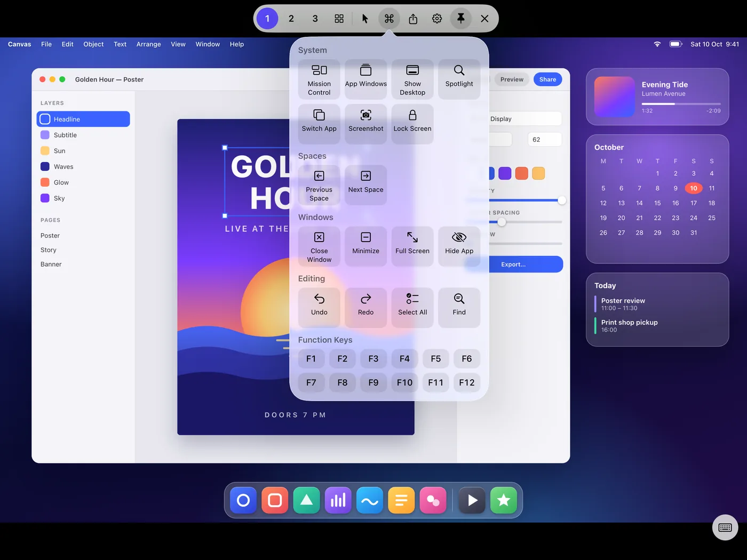Lock Screen via the padlock icon
Viewport: 747px width, 560px height.
click(x=412, y=124)
